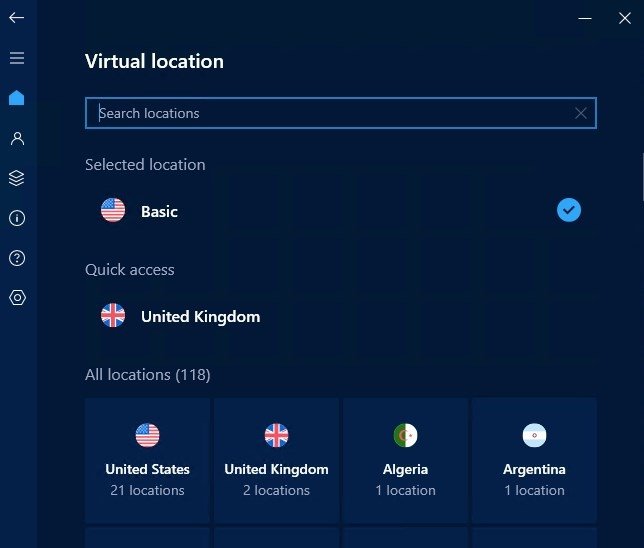Viewport: 644px width, 548px height.
Task: Open the help question mark icon
Action: 17,258
